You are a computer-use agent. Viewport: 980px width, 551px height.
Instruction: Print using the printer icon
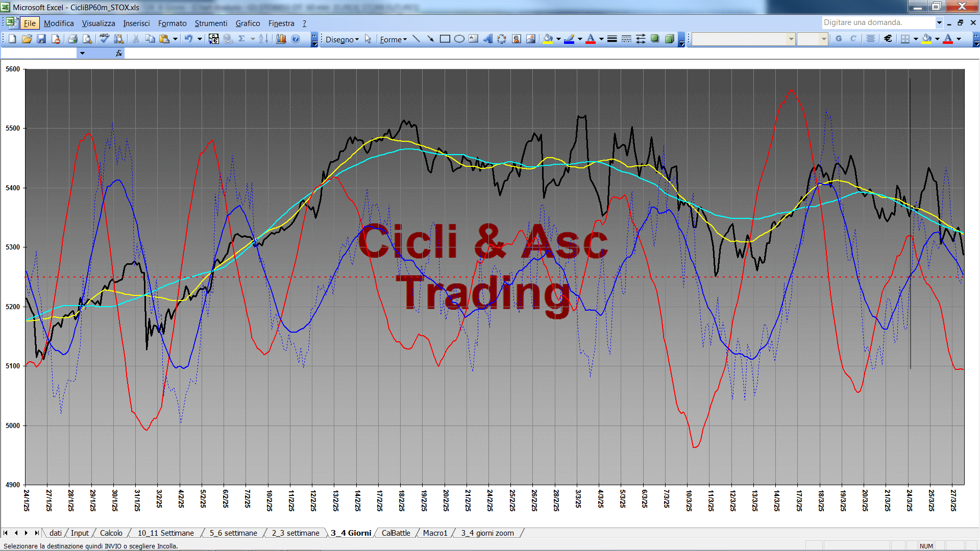pos(72,39)
